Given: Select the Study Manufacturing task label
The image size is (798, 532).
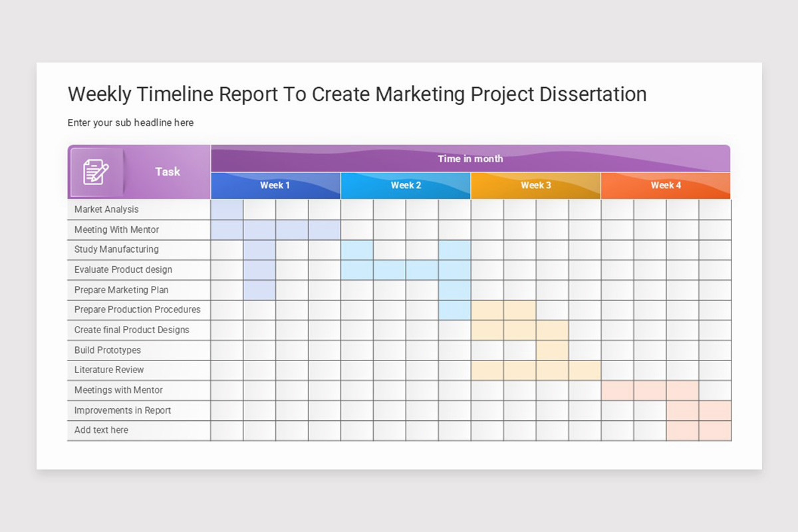Looking at the screenshot, I should [116, 249].
